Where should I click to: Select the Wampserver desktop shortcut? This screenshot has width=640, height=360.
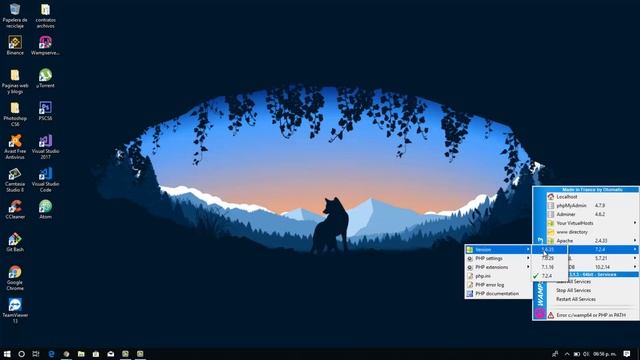[x=45, y=45]
